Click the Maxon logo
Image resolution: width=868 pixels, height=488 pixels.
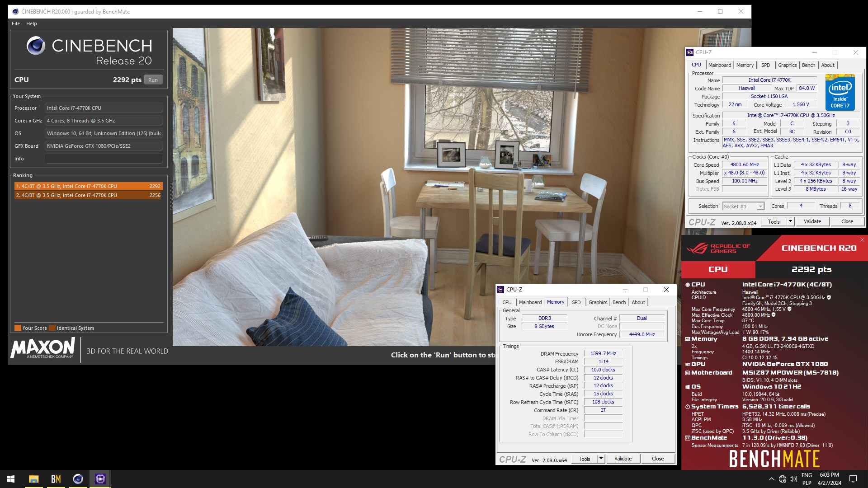(42, 348)
